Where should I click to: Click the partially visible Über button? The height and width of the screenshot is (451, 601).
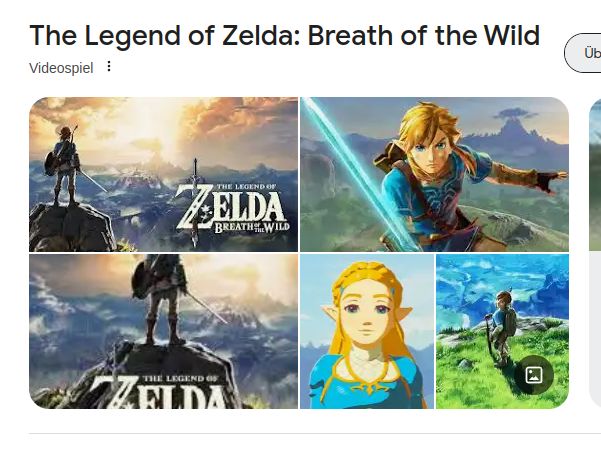tap(584, 53)
